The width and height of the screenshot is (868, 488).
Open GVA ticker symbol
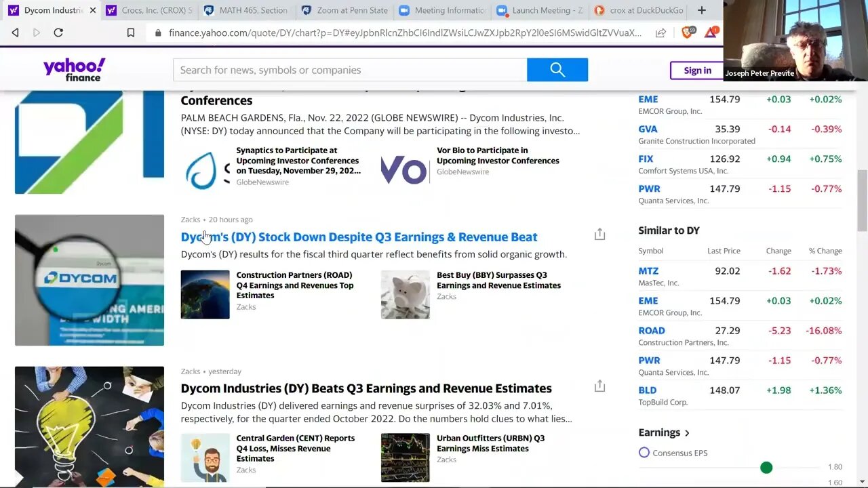pos(648,129)
